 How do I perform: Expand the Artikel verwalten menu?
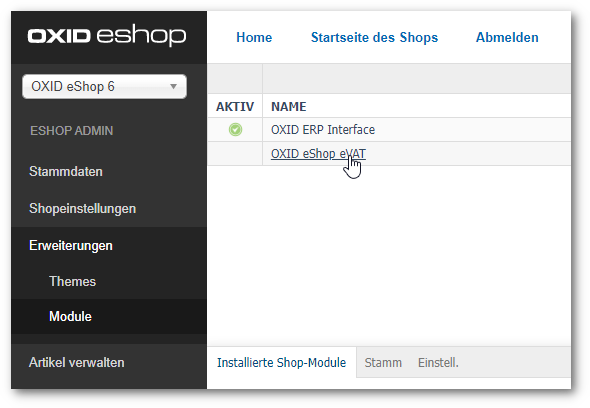76,362
